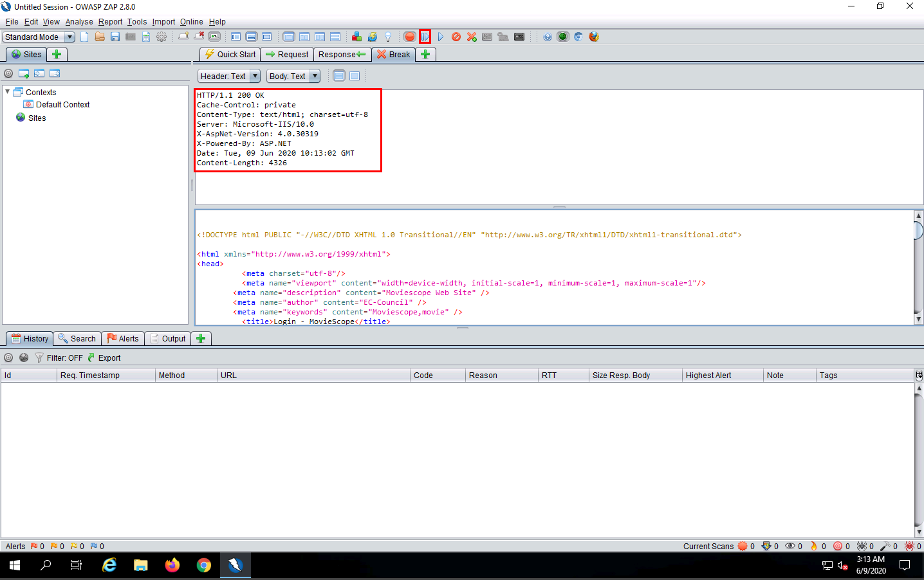This screenshot has width=924, height=580.
Task: Launch Firefox browser icon in ZAP toolbar
Action: [594, 37]
